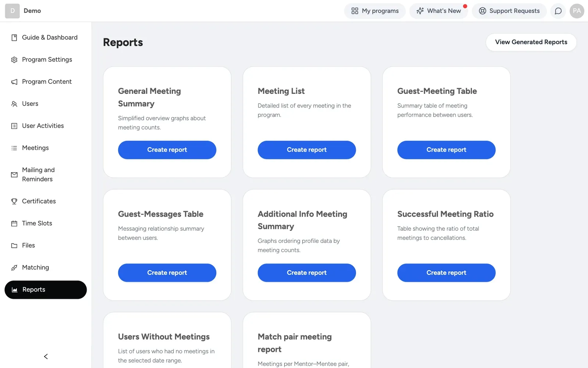Create report for Guest-Messages Table
Screen dimensions: 588x368
pos(167,273)
